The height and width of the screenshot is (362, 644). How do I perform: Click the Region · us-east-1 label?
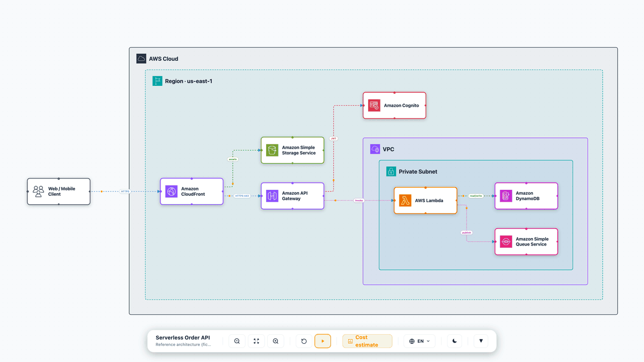pyautogui.click(x=189, y=82)
